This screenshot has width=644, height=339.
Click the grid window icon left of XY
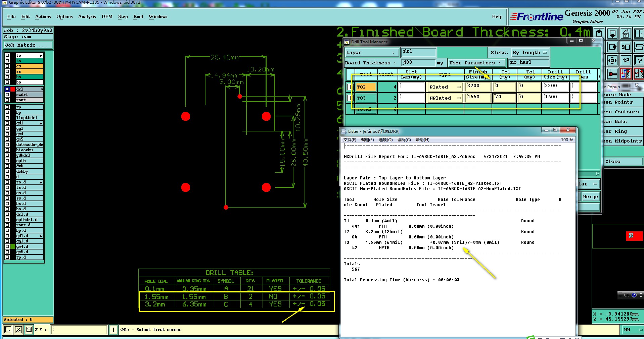coord(29,330)
